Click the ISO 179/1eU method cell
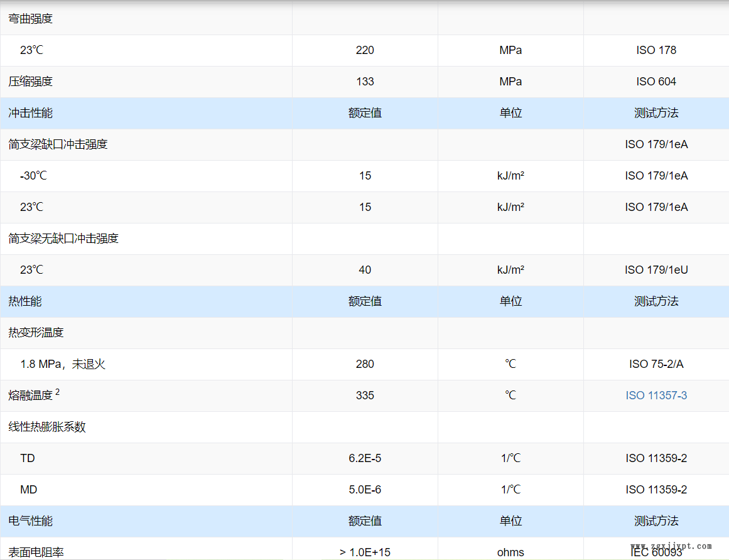Screen dimensions: 729x560 coord(656,270)
